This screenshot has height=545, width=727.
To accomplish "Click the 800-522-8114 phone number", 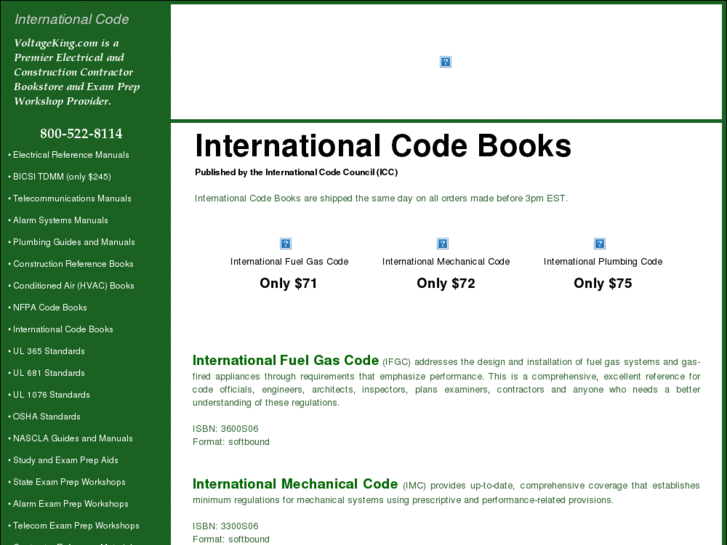I will [81, 134].
